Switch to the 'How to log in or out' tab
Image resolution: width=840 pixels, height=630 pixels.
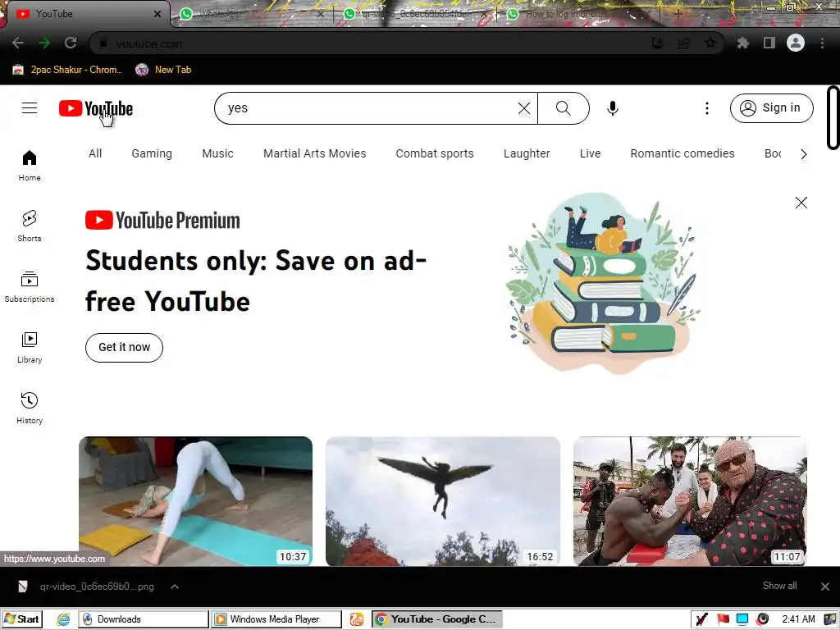pos(578,14)
